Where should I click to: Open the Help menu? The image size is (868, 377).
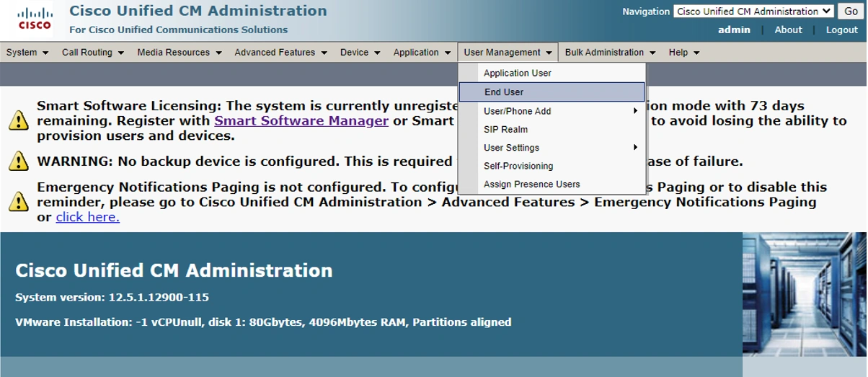pyautogui.click(x=683, y=53)
